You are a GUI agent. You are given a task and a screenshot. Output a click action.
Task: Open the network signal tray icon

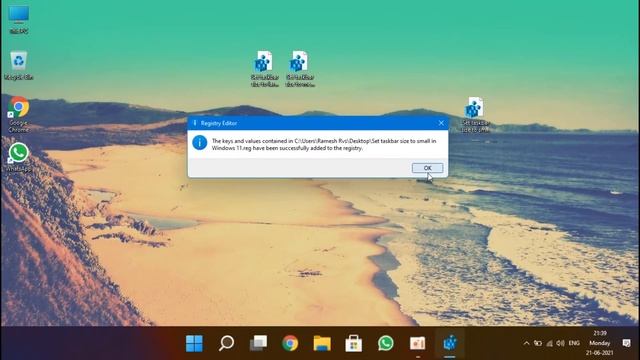[x=549, y=343]
